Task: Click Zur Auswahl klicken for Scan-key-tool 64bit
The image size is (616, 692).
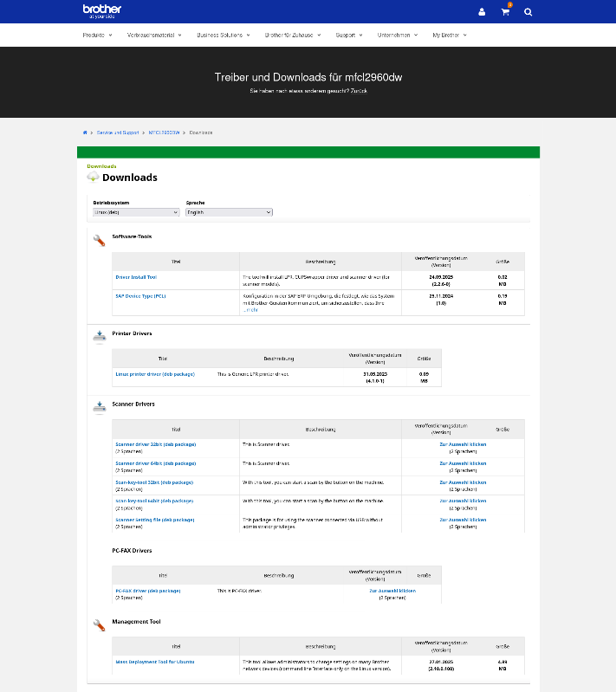Action: coord(463,501)
